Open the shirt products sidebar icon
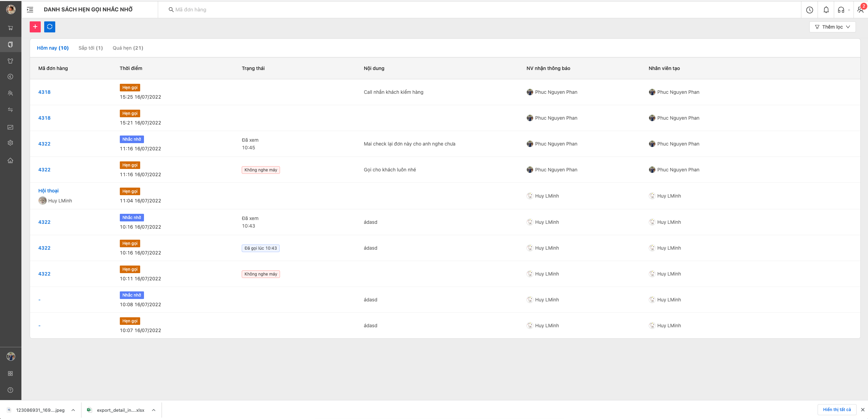Screen dimensions: 868x419 [x=11, y=61]
